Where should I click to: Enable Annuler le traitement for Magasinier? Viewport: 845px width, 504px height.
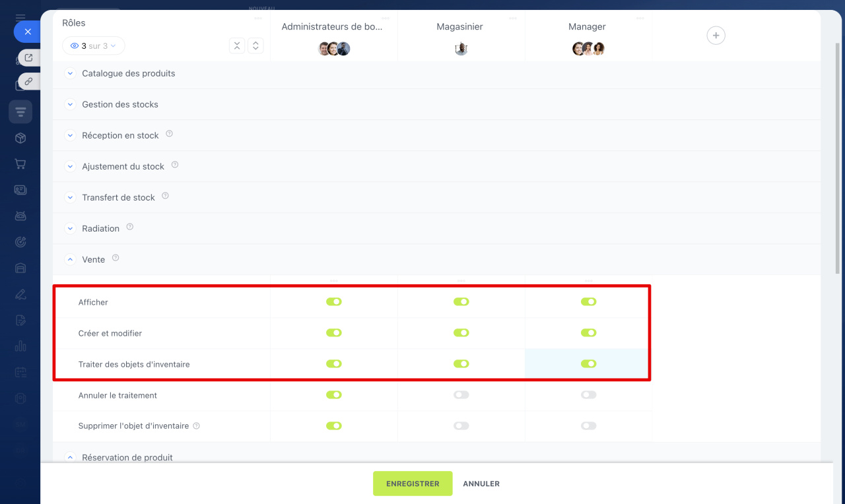click(461, 394)
